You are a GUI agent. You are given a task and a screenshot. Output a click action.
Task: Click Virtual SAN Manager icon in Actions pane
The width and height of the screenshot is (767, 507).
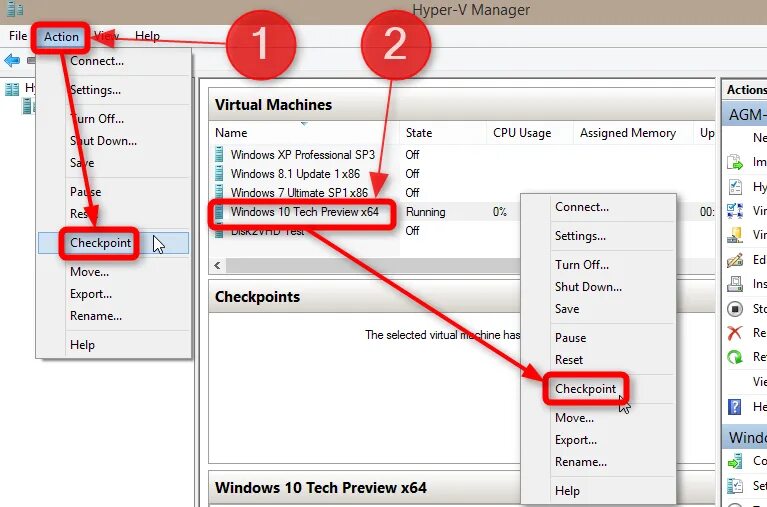tap(735, 235)
